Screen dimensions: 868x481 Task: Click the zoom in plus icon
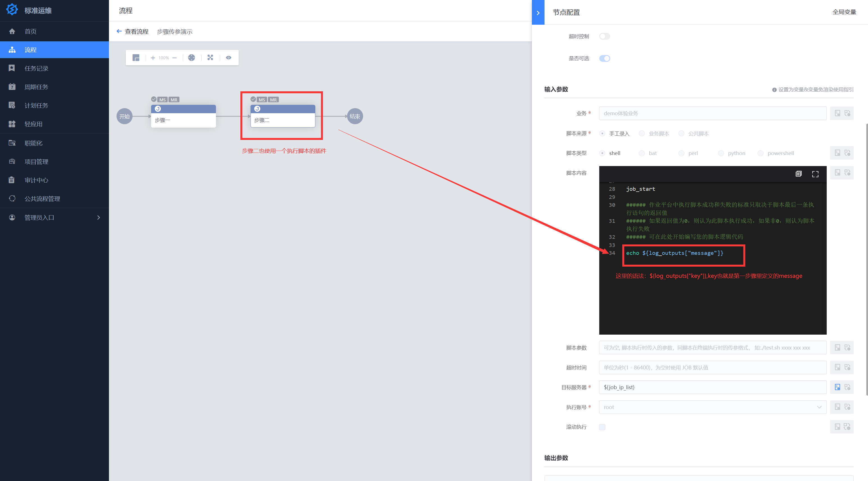[153, 58]
